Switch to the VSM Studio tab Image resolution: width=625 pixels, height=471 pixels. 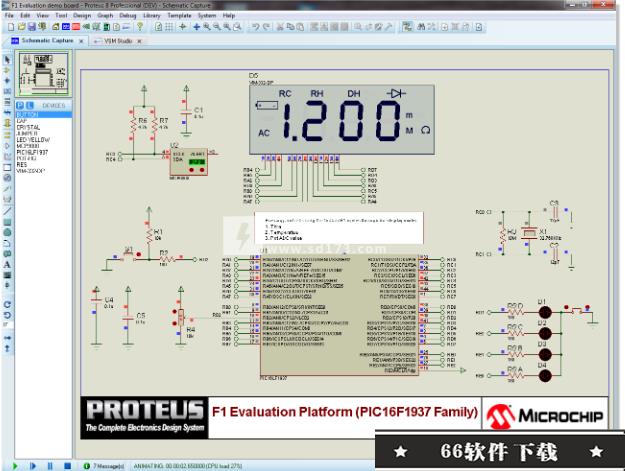(118, 41)
